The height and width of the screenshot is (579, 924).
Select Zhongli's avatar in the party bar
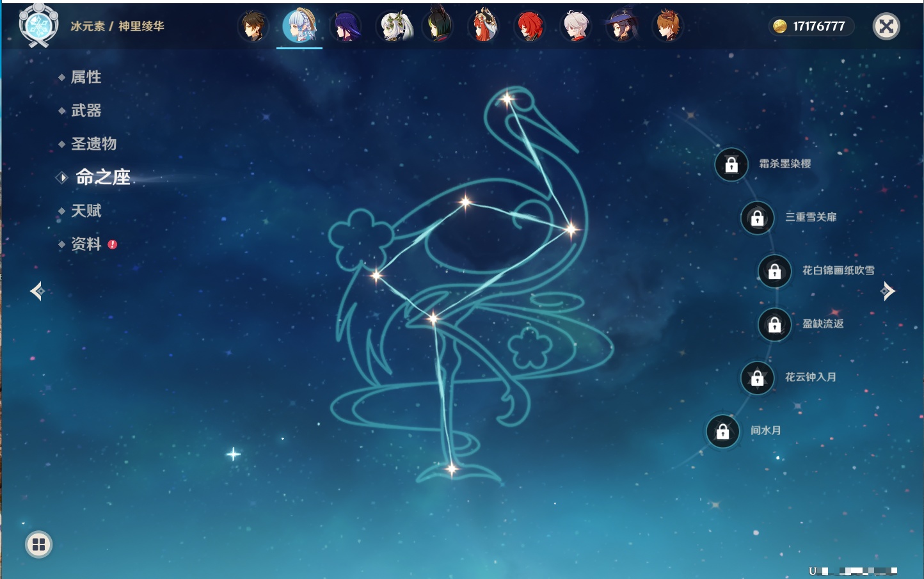click(x=253, y=26)
